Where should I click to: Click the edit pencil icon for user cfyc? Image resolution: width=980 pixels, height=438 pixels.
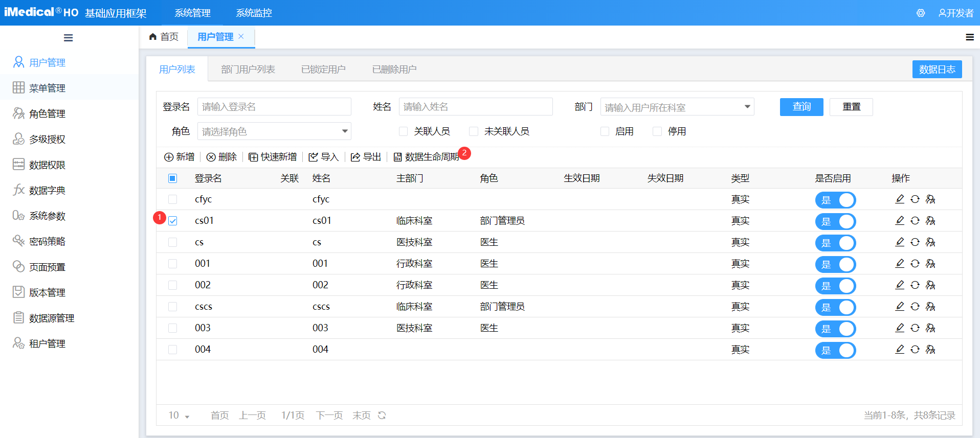[900, 199]
